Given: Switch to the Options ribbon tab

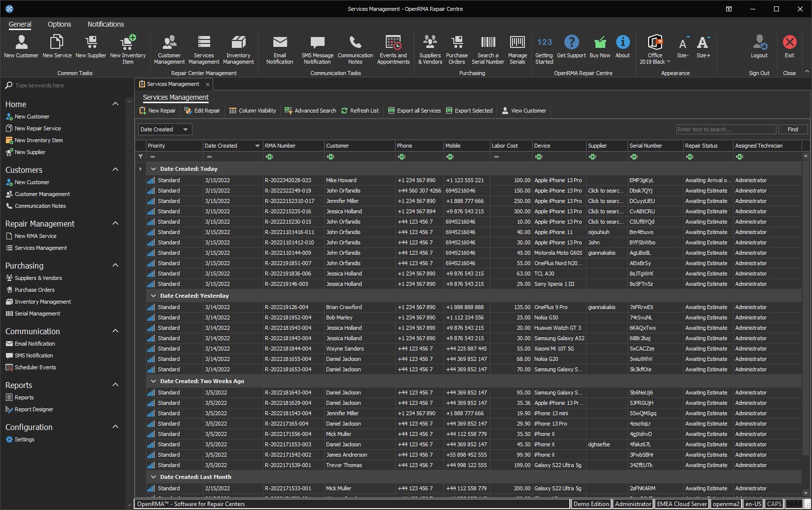Looking at the screenshot, I should click(59, 24).
